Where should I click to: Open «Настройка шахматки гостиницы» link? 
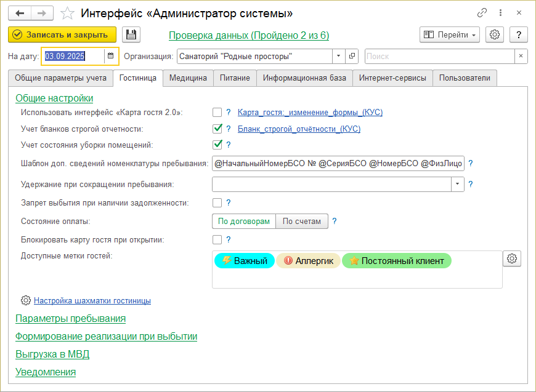92,301
